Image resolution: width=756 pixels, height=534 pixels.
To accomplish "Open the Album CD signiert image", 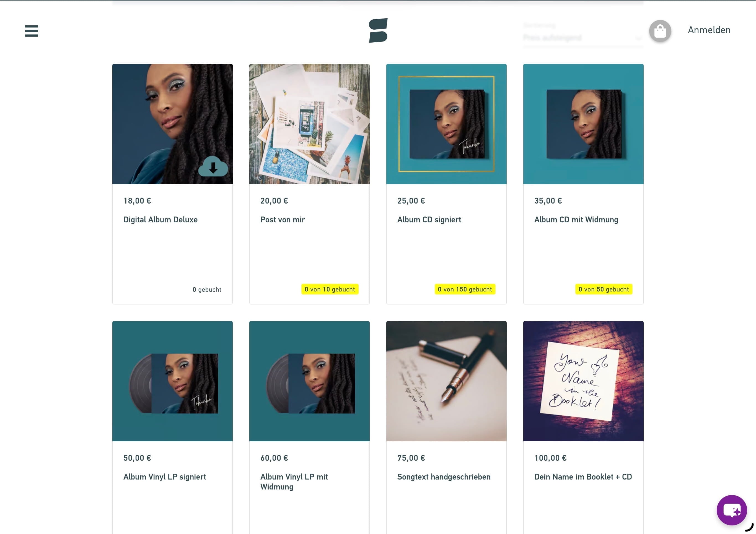I will pos(446,124).
